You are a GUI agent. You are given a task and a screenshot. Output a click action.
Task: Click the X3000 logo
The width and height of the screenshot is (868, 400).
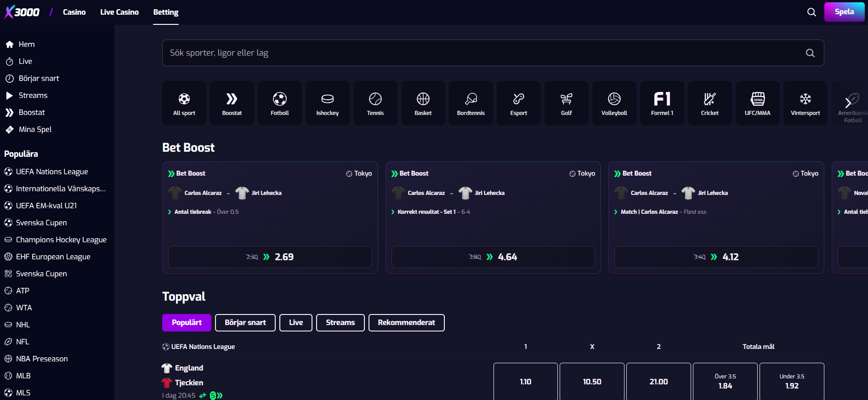coord(22,12)
